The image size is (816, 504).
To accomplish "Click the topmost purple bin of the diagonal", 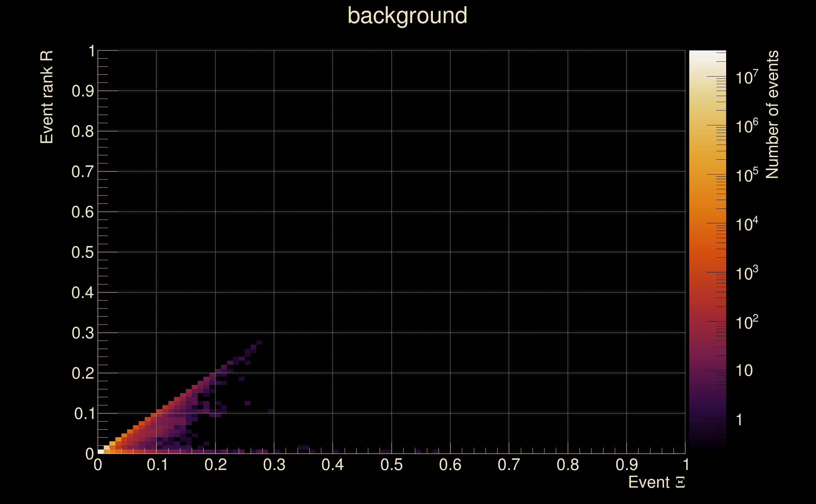I will pyautogui.click(x=259, y=342).
